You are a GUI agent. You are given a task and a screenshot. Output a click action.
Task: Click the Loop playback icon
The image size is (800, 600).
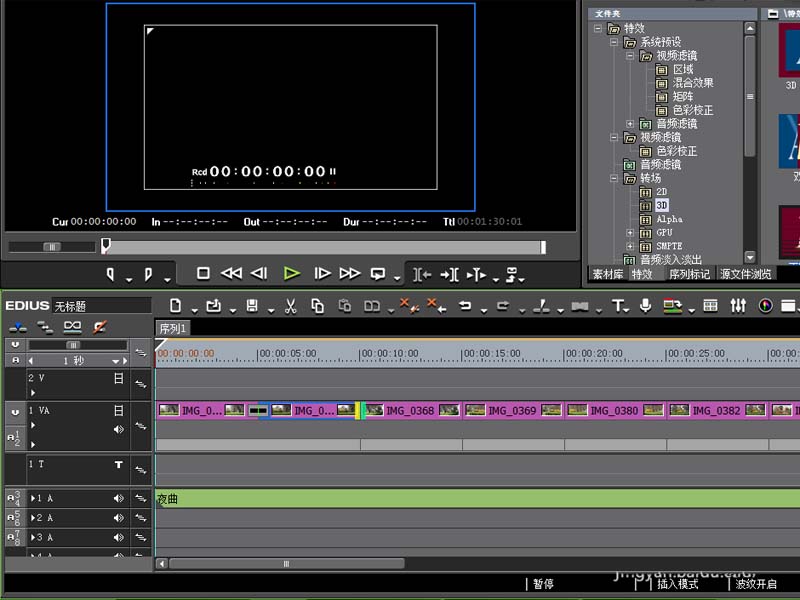378,274
